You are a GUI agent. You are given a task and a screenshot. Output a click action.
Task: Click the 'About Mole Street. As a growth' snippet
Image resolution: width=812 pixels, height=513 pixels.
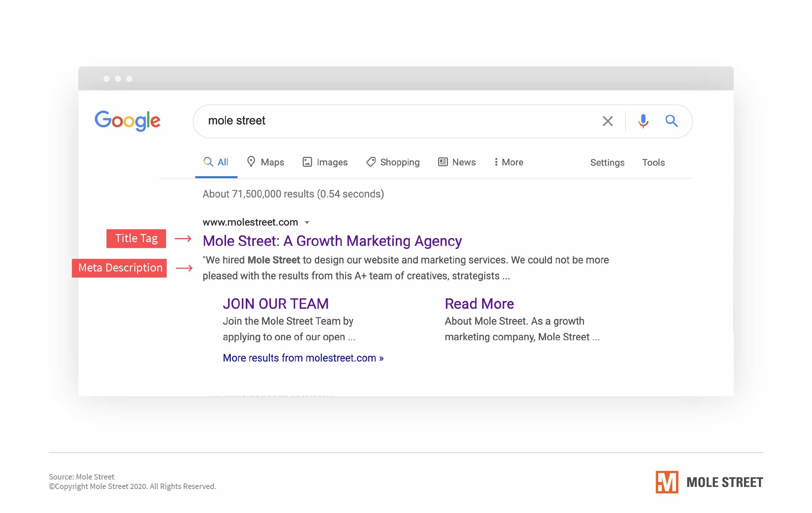tap(522, 329)
